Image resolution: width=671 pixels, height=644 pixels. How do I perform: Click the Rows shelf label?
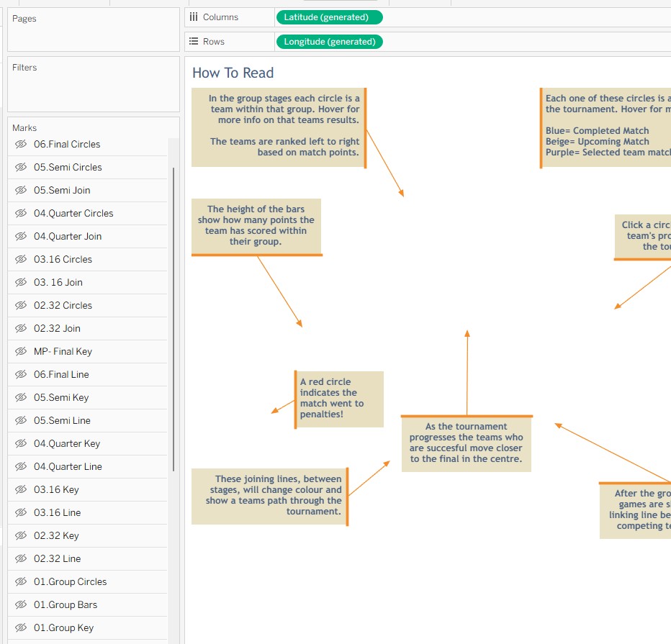214,42
